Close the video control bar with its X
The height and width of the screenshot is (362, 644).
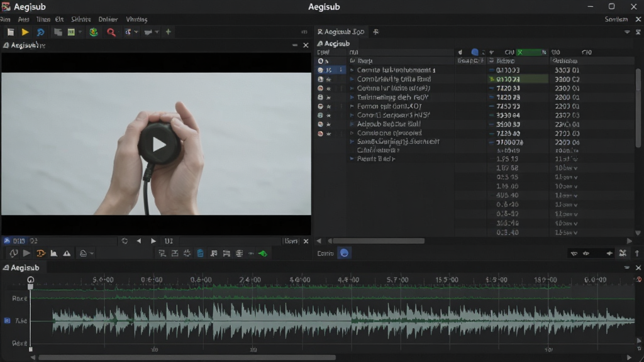click(x=306, y=241)
